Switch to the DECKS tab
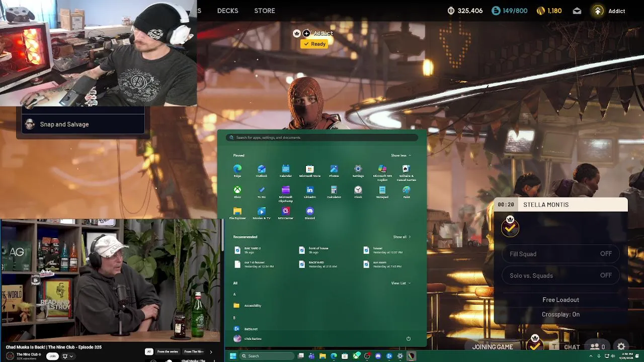The width and height of the screenshot is (644, 362). pyautogui.click(x=227, y=11)
